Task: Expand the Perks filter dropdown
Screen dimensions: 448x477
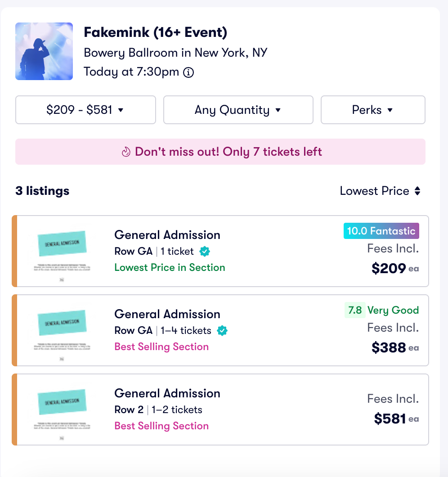Action: (372, 110)
